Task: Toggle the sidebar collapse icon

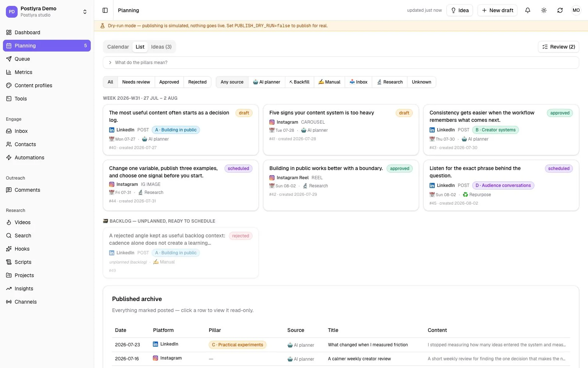Action: pyautogui.click(x=105, y=10)
